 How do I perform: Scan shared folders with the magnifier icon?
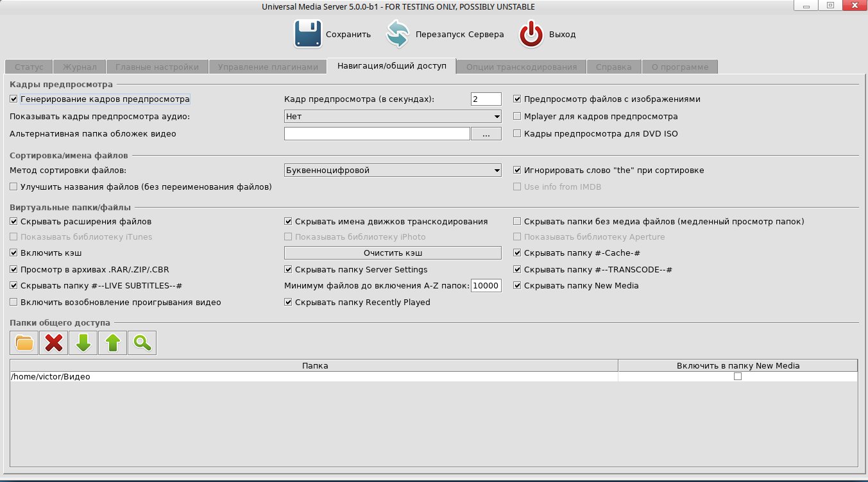142,344
